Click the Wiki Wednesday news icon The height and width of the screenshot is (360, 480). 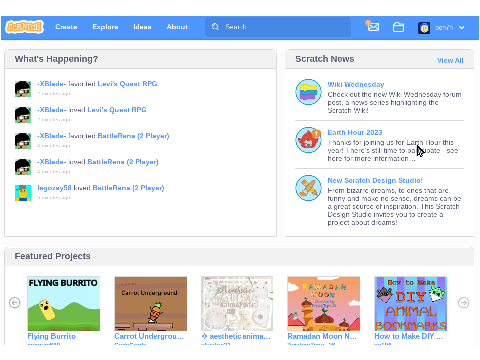tap(308, 92)
